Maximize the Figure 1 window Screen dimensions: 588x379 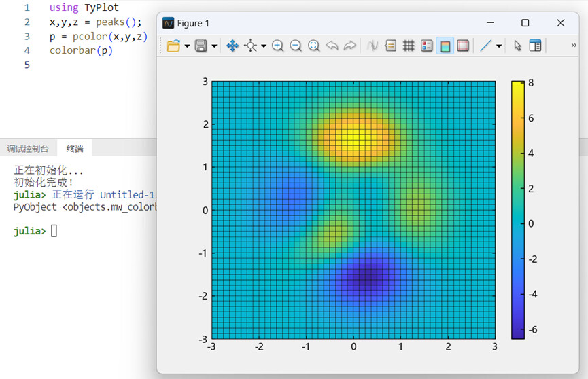click(525, 23)
